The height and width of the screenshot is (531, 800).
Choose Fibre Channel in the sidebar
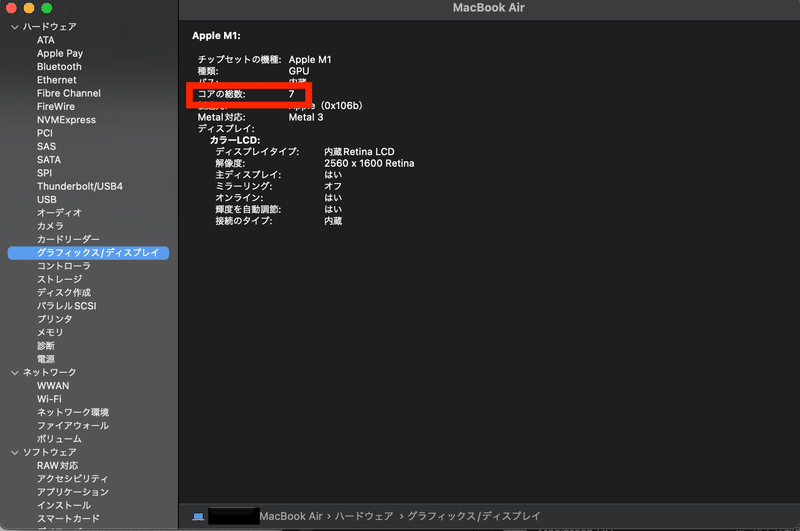69,93
